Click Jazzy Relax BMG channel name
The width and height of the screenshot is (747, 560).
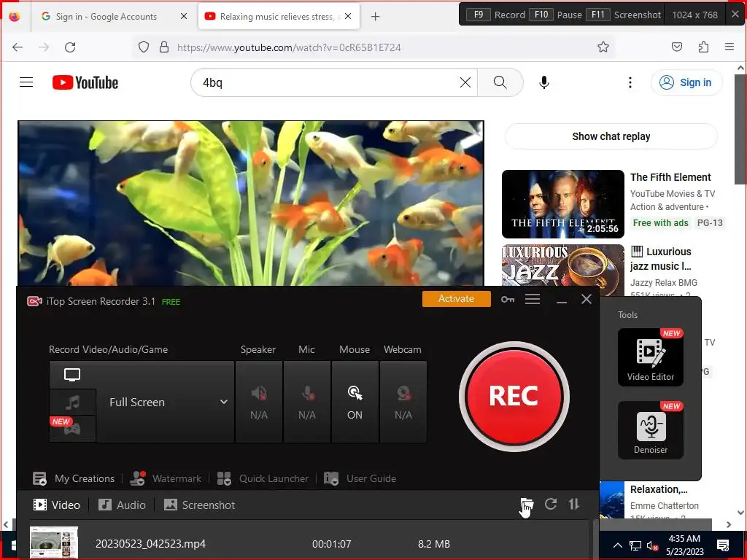click(664, 282)
